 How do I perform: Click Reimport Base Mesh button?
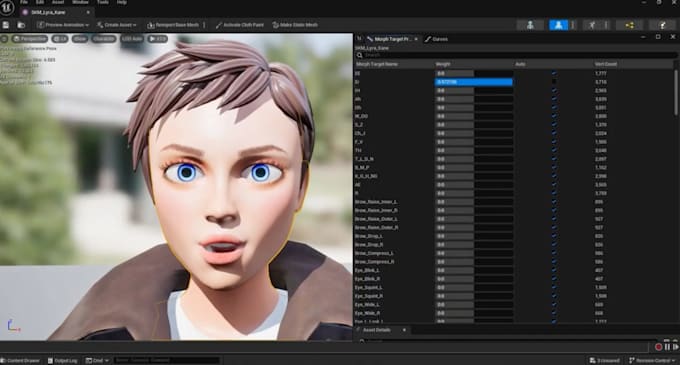173,25
